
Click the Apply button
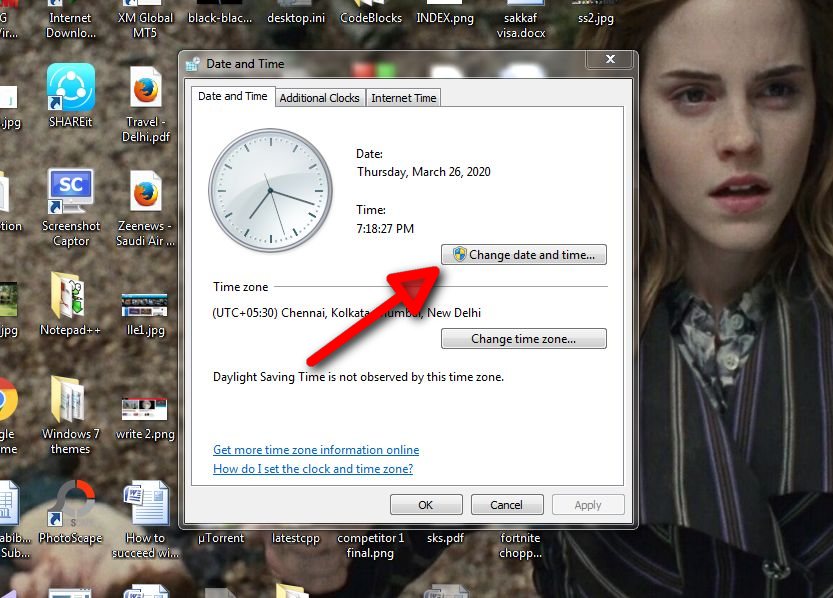tap(588, 505)
